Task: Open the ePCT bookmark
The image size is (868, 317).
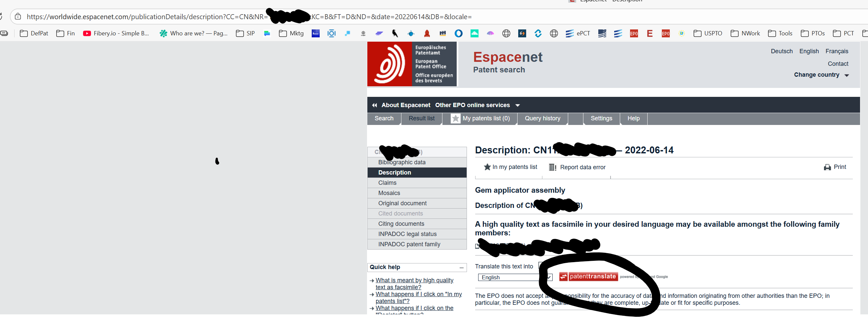Action: (577, 33)
